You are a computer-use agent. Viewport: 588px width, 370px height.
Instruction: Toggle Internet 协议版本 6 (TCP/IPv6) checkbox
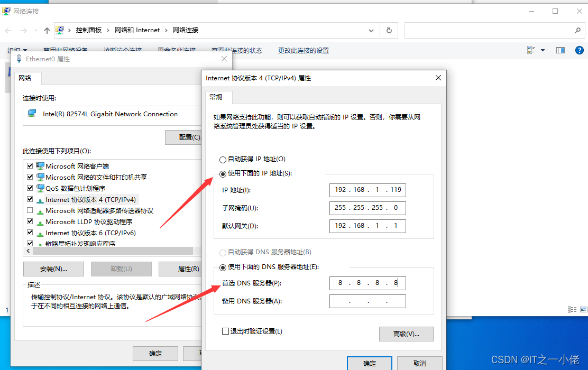30,233
